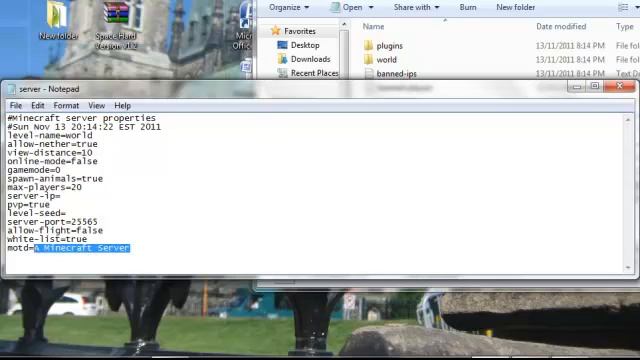Click the 'pvp=true' line
This screenshot has height=360, width=640.
coord(28,205)
